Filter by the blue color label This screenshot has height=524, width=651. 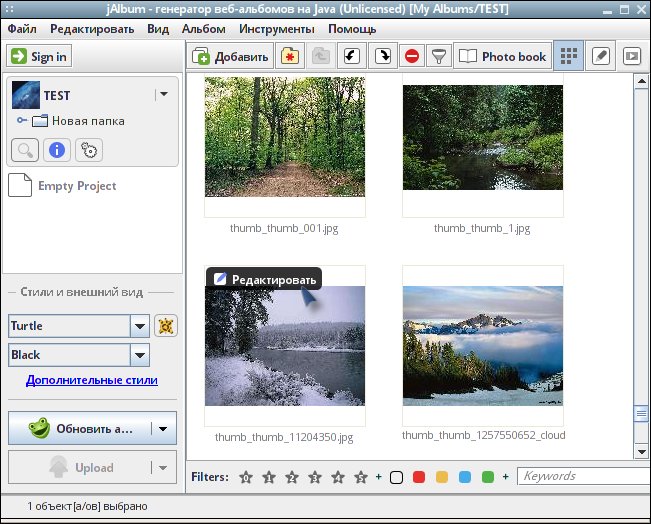[465, 477]
